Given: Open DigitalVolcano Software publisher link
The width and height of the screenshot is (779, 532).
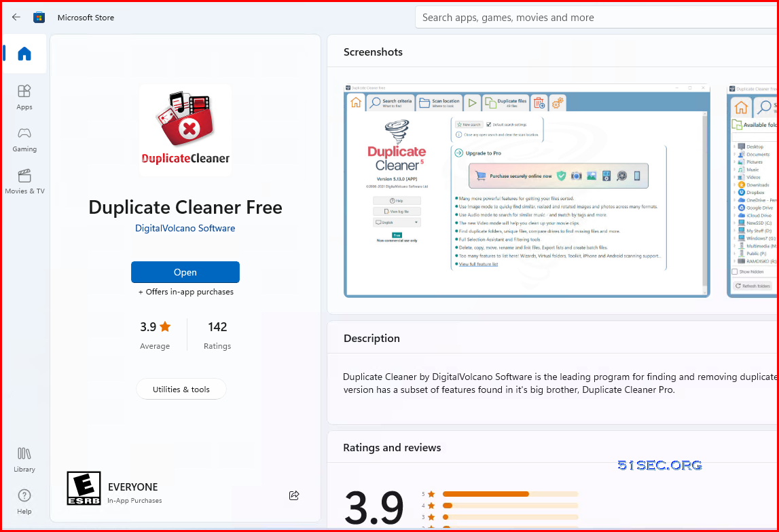Looking at the screenshot, I should click(x=185, y=228).
